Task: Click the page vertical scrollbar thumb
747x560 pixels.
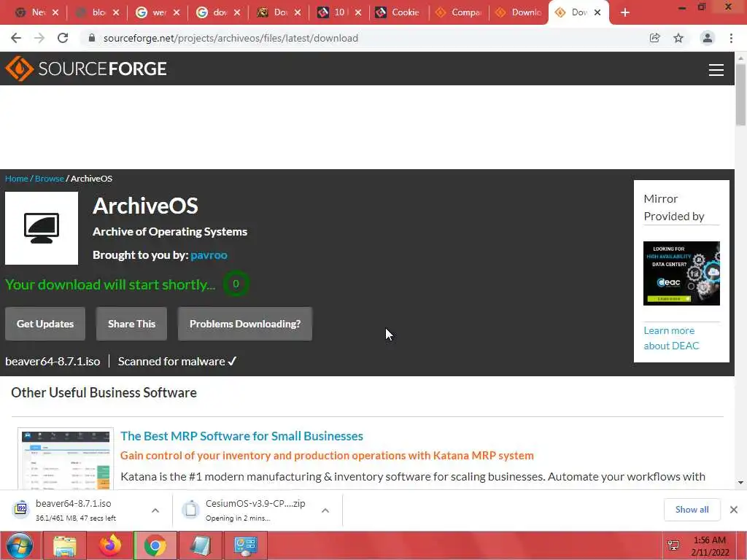Action: tap(740, 94)
